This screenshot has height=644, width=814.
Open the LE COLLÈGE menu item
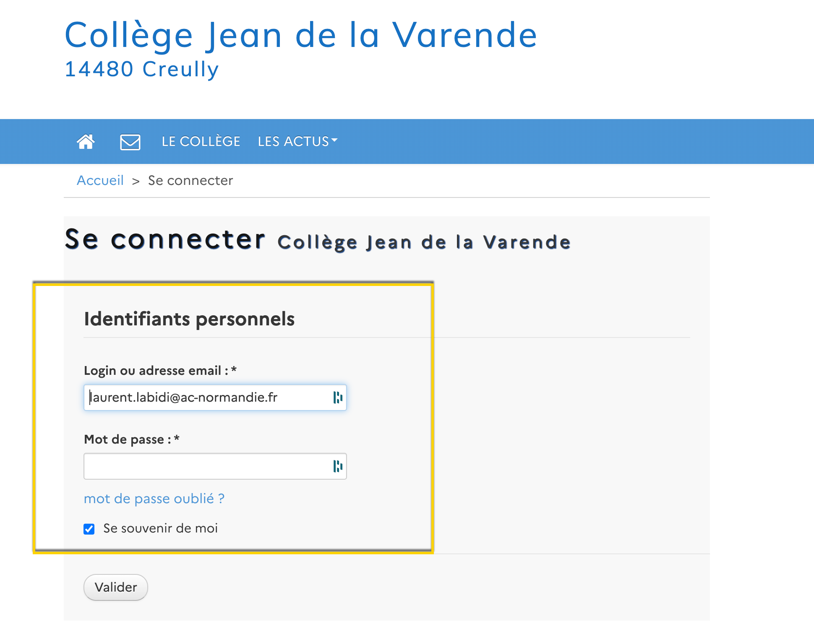click(x=201, y=141)
